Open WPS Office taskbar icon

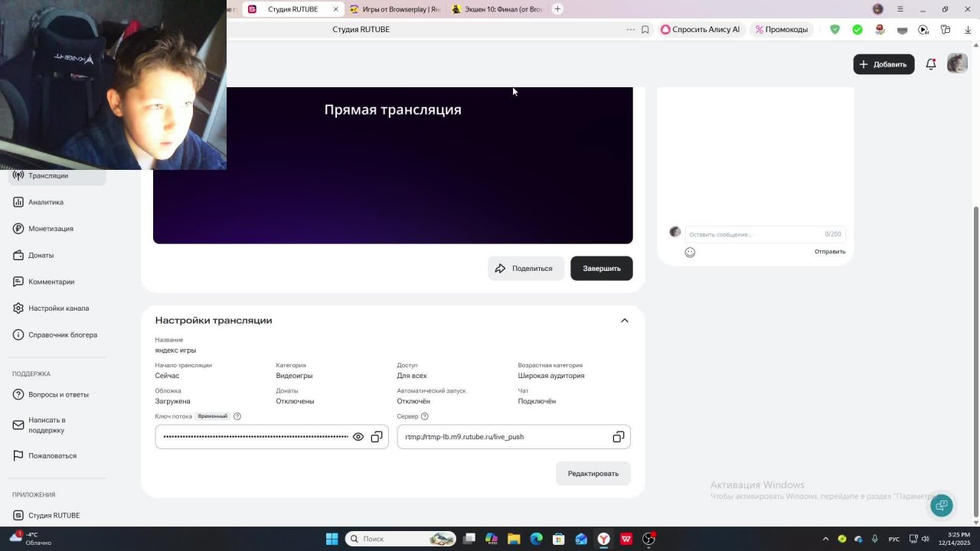point(626,539)
